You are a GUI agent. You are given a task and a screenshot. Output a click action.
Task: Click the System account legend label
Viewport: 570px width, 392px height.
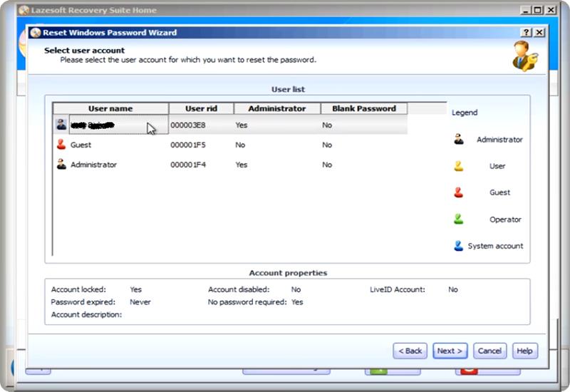[x=495, y=246]
